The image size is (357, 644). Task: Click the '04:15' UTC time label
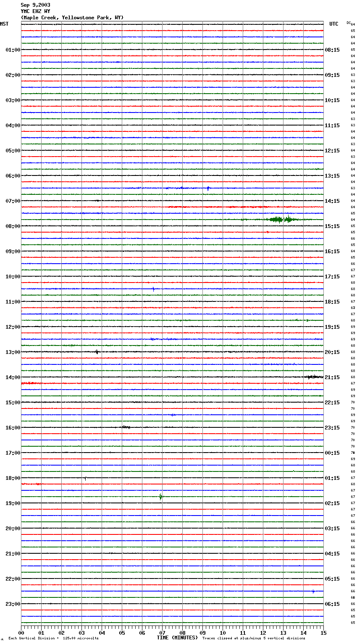[x=332, y=554]
